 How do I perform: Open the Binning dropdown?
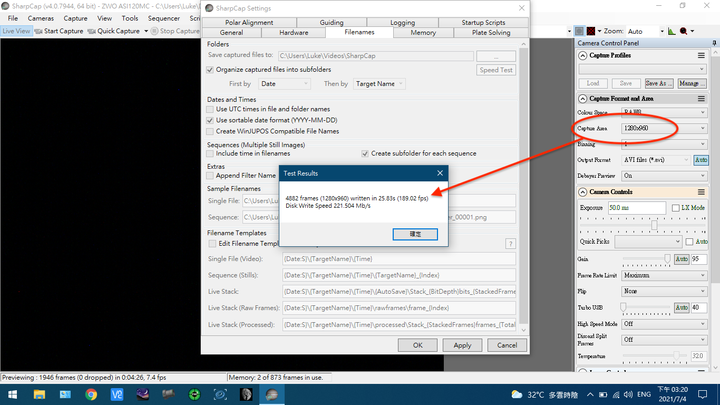pos(664,144)
